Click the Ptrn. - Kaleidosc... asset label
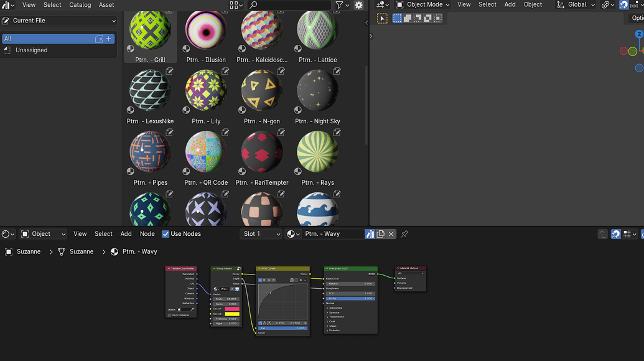Screen dimensions: 644x361 point(261,60)
